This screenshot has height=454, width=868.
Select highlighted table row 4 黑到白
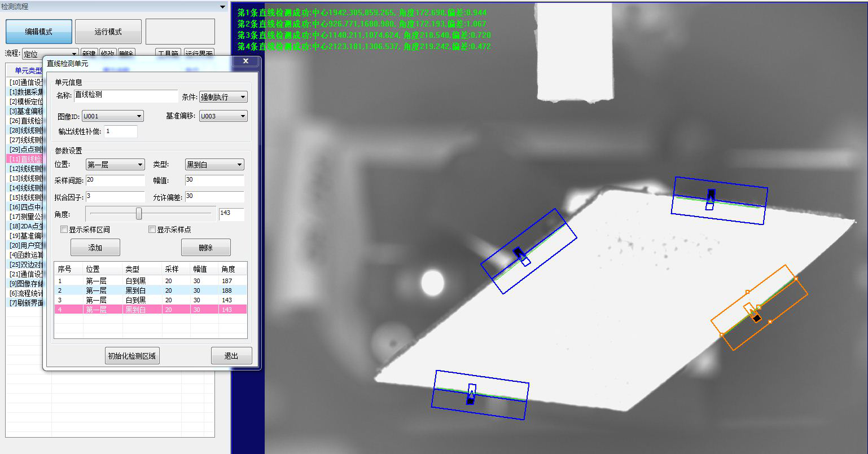(151, 310)
